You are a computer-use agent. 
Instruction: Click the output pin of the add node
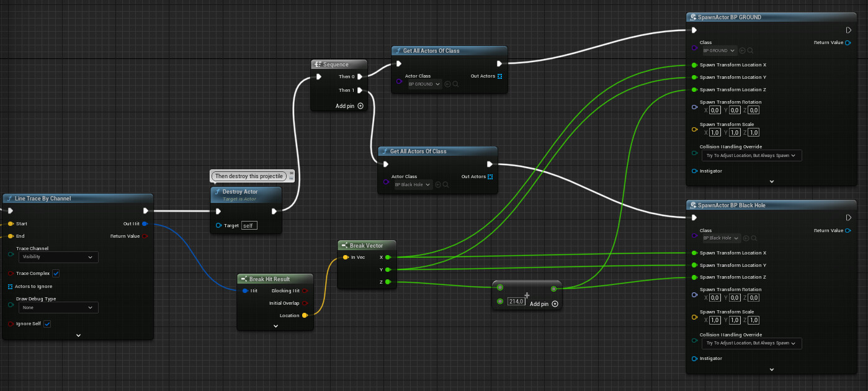coord(553,289)
